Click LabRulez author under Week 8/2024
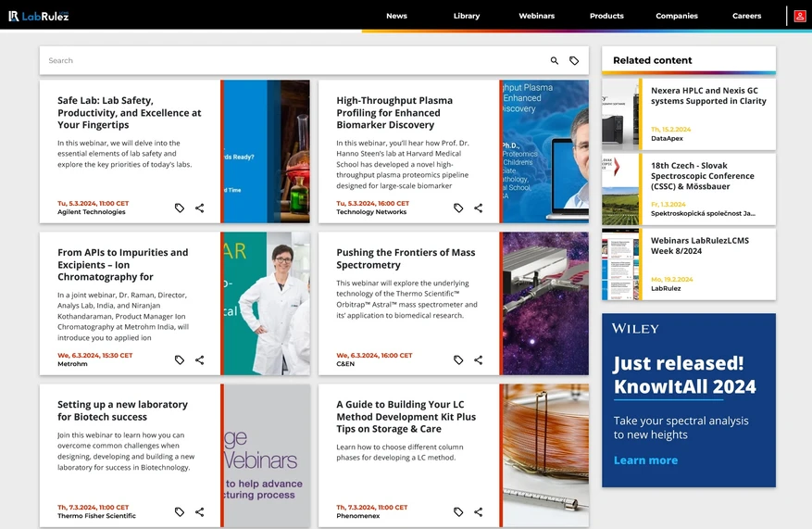The image size is (812, 529). pyautogui.click(x=666, y=289)
